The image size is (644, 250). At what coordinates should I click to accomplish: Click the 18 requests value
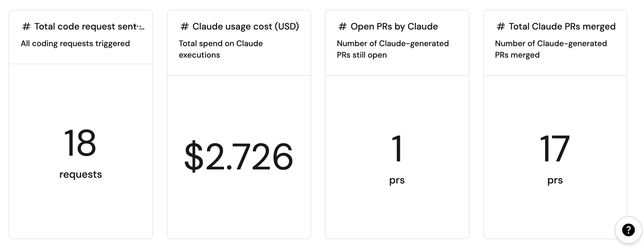point(80,143)
